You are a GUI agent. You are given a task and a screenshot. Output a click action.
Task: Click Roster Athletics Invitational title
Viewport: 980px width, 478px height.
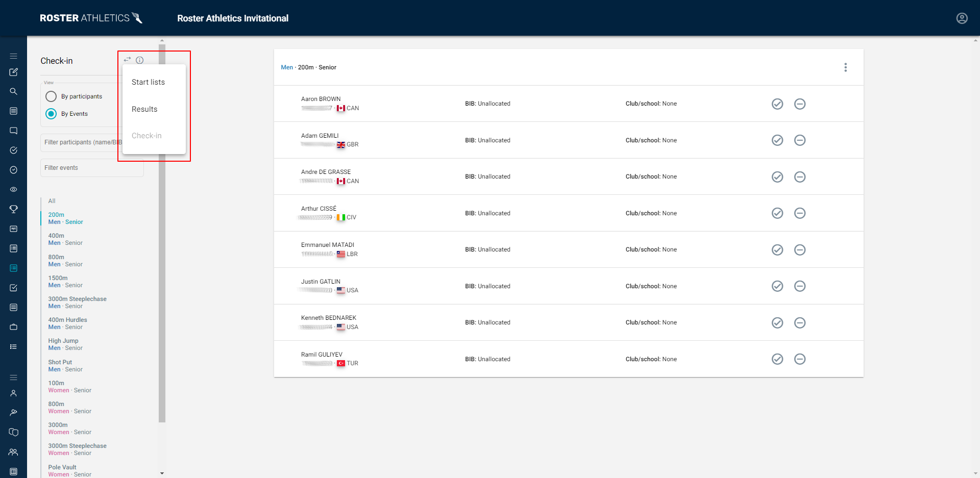click(x=233, y=18)
